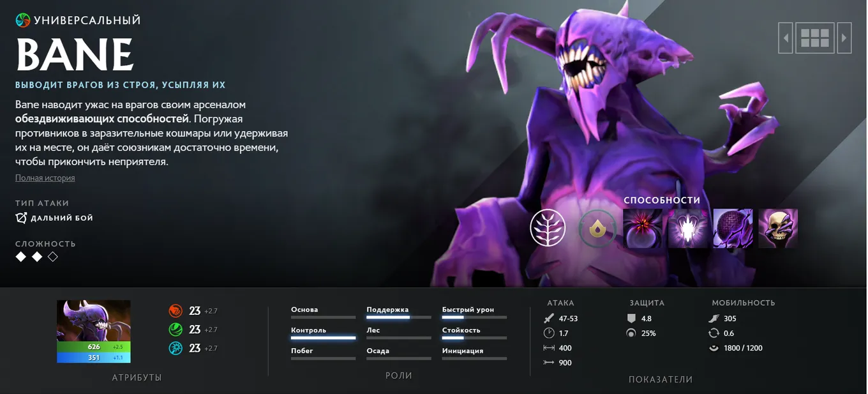Click the РОЛИ section label
868x394 pixels.
coord(399,375)
